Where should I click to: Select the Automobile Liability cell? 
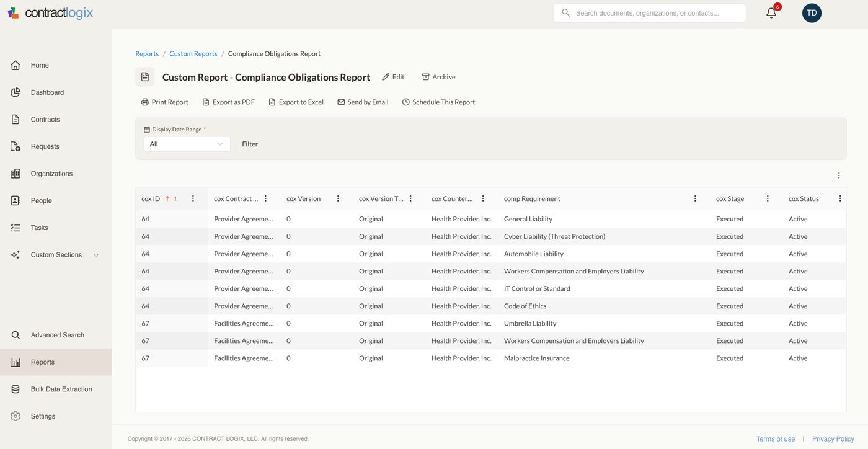click(x=604, y=254)
